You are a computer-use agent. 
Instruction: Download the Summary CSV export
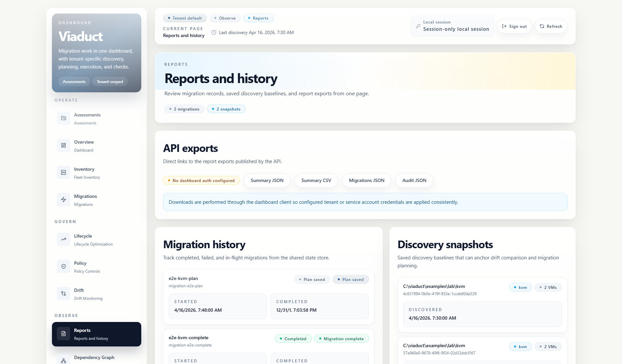pyautogui.click(x=316, y=180)
